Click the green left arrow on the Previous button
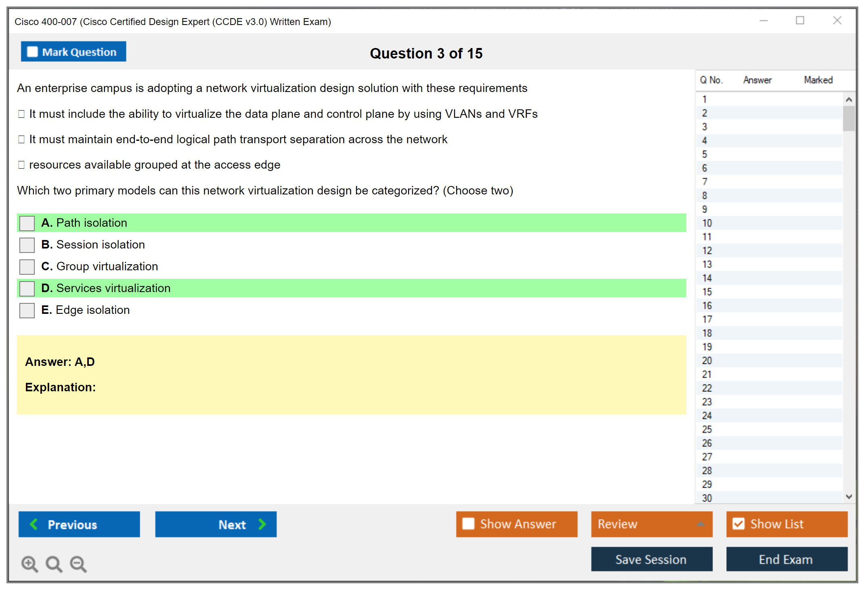This screenshot has width=868, height=593. coord(34,524)
